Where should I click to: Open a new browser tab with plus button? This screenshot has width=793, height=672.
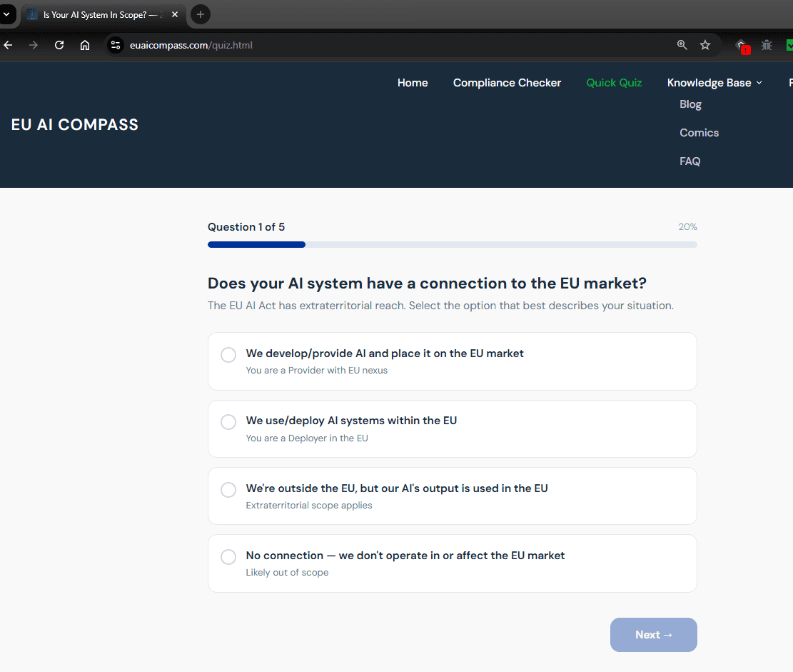200,14
